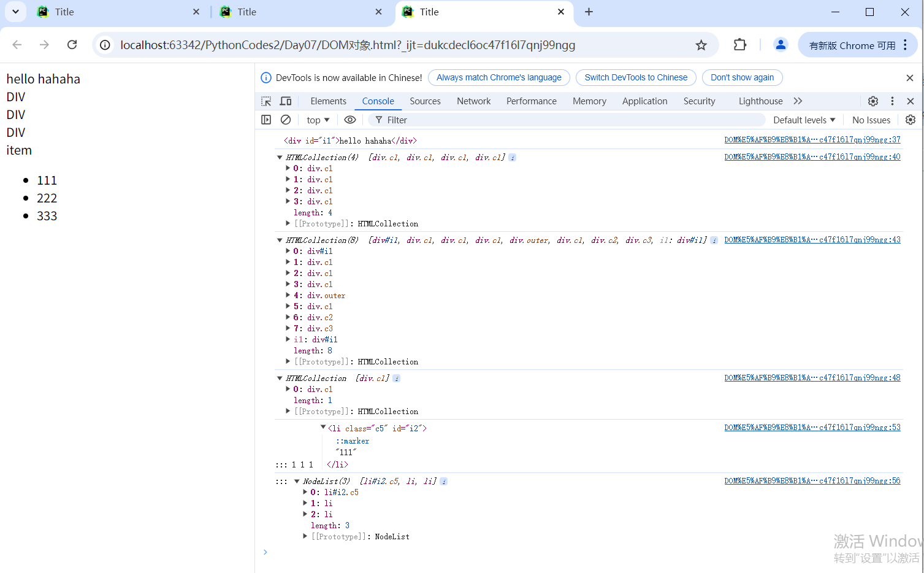Collapse the HTMLCollection(8) entry
The height and width of the screenshot is (573, 924).
[x=280, y=240]
